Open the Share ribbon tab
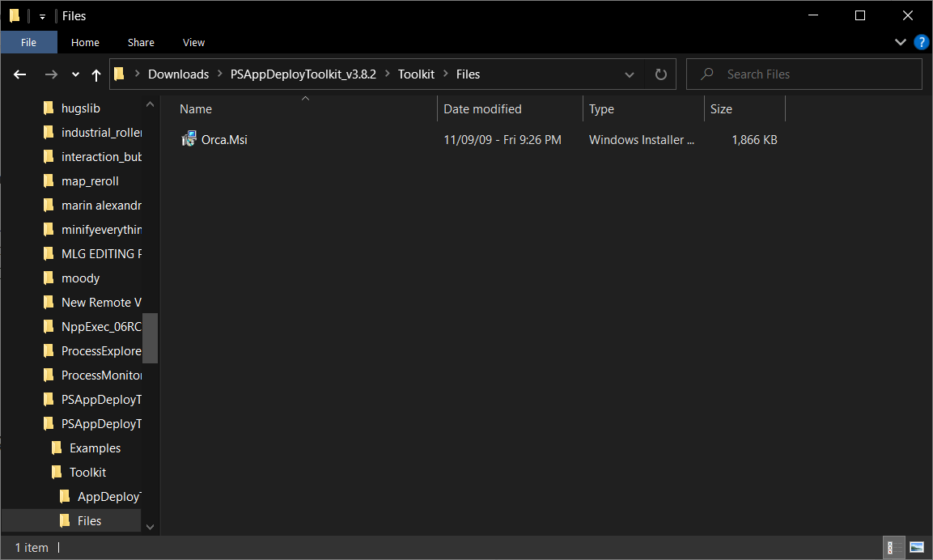933x560 pixels. (141, 42)
